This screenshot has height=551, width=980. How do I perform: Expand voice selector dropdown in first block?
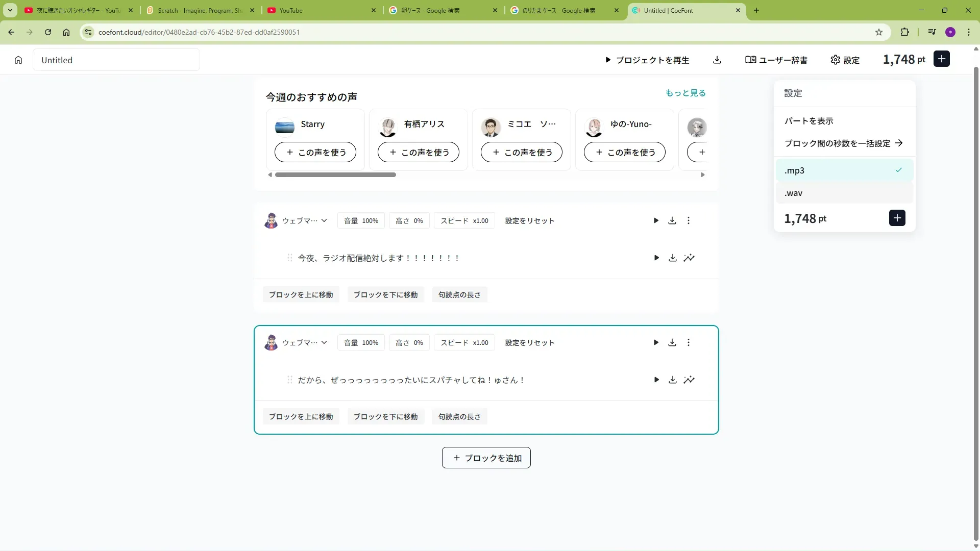click(324, 221)
